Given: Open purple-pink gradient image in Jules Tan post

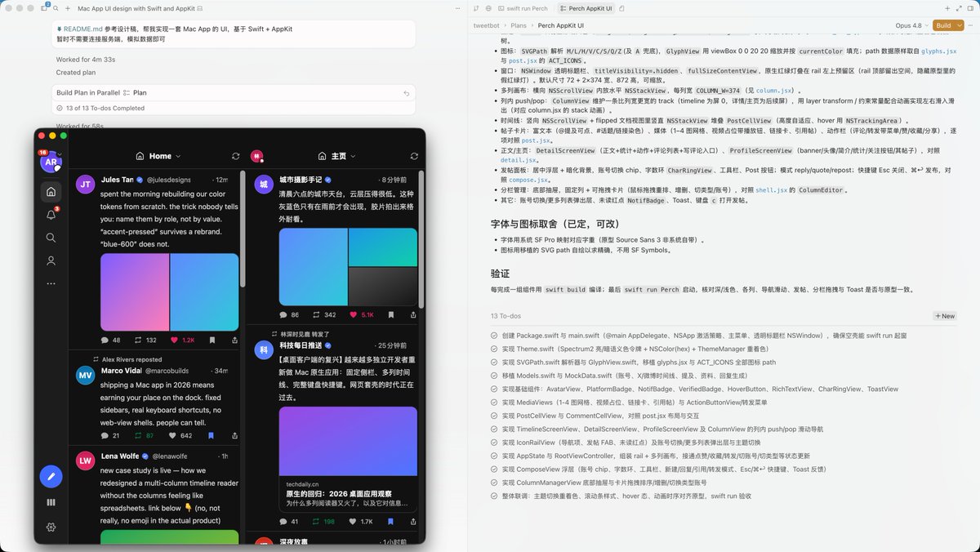Looking at the screenshot, I should pos(135,292).
